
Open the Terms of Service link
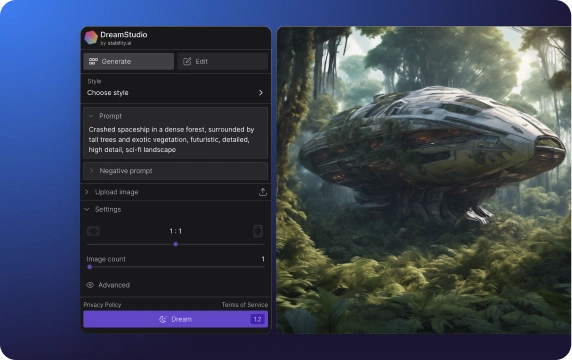(x=245, y=305)
